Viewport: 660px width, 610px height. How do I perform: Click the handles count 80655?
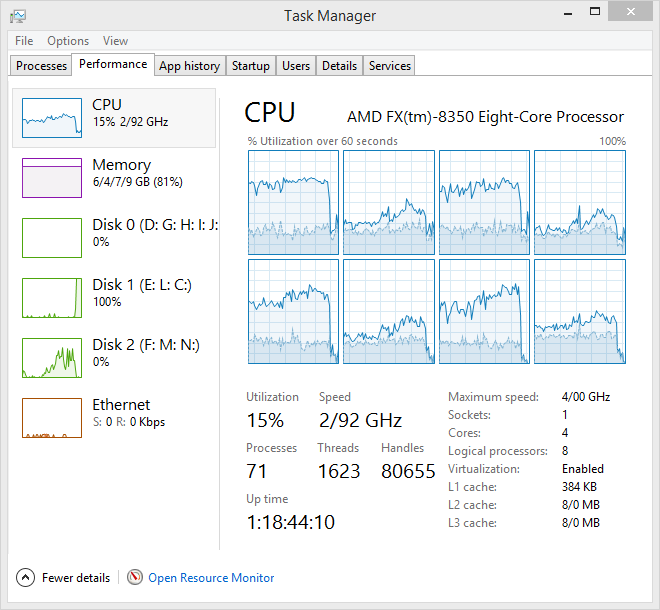coord(408,471)
